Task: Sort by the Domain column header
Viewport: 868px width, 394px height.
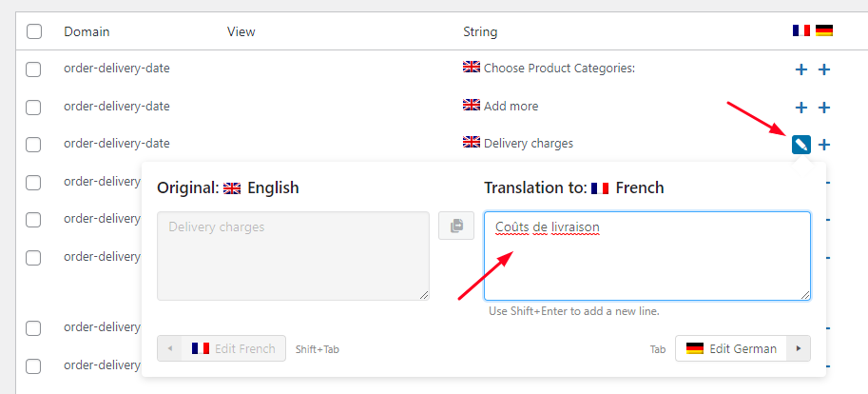Action: point(87,31)
